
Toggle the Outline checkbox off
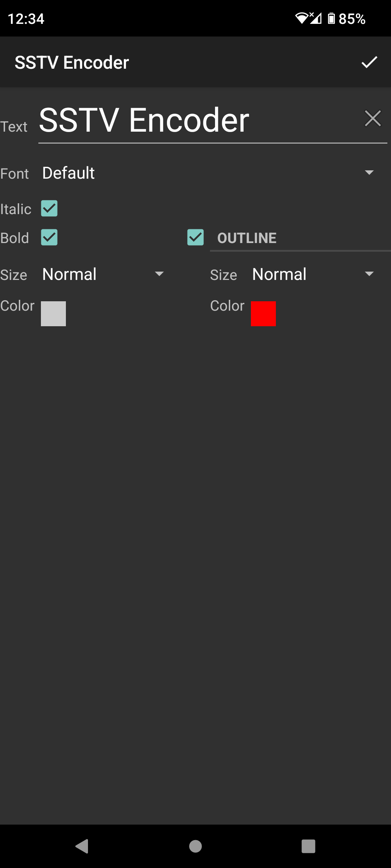coord(195,238)
